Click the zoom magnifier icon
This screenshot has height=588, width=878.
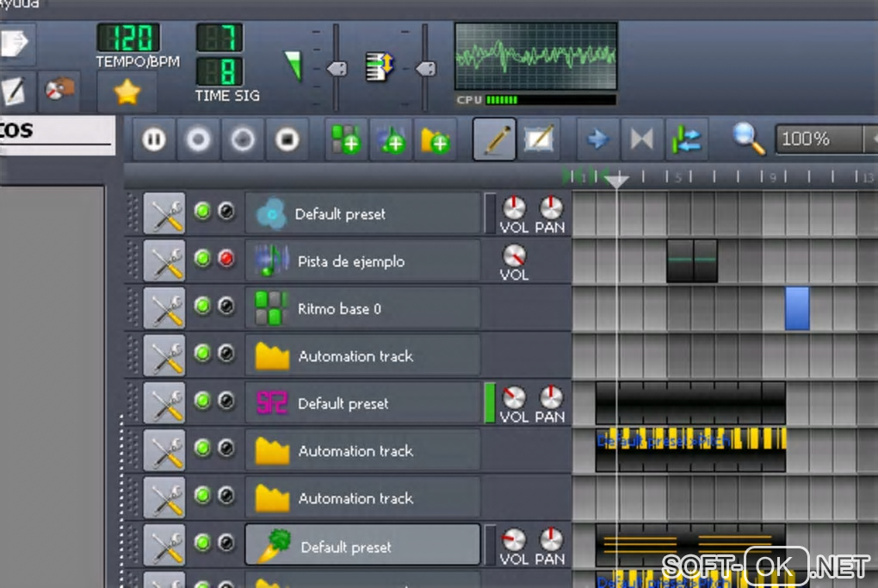pyautogui.click(x=749, y=139)
